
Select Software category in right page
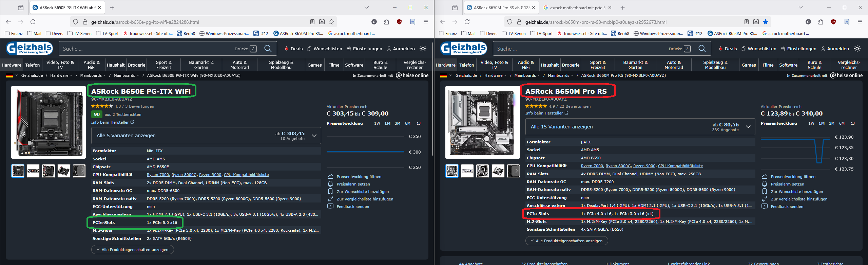[788, 65]
